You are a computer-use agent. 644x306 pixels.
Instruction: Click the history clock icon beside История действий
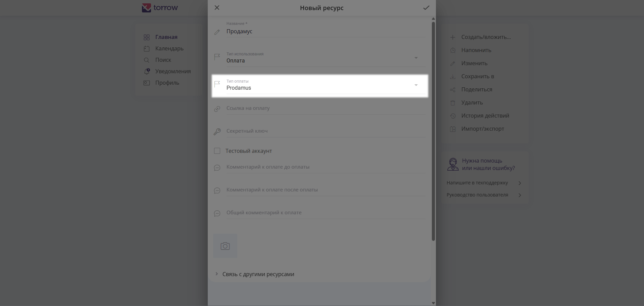453,116
